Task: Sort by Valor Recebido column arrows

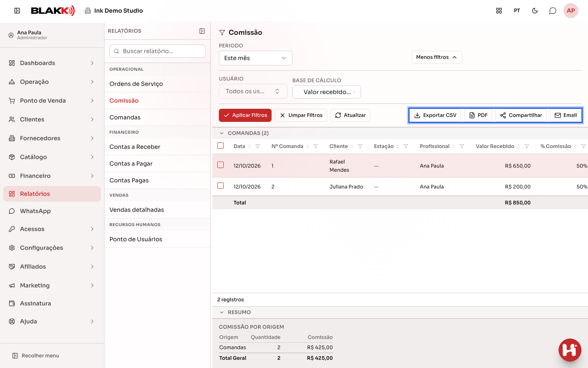Action: (x=519, y=146)
